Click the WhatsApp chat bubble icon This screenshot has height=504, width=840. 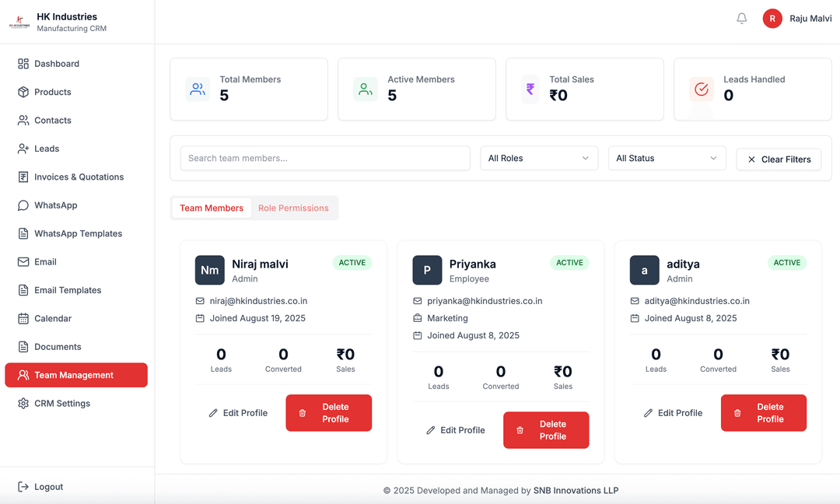[23, 205]
